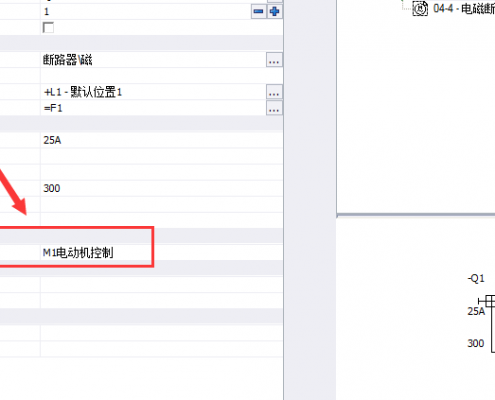Click the empty field below M1电动机控制 section
The width and height of the screenshot is (495, 400).
pyautogui.click(x=162, y=285)
